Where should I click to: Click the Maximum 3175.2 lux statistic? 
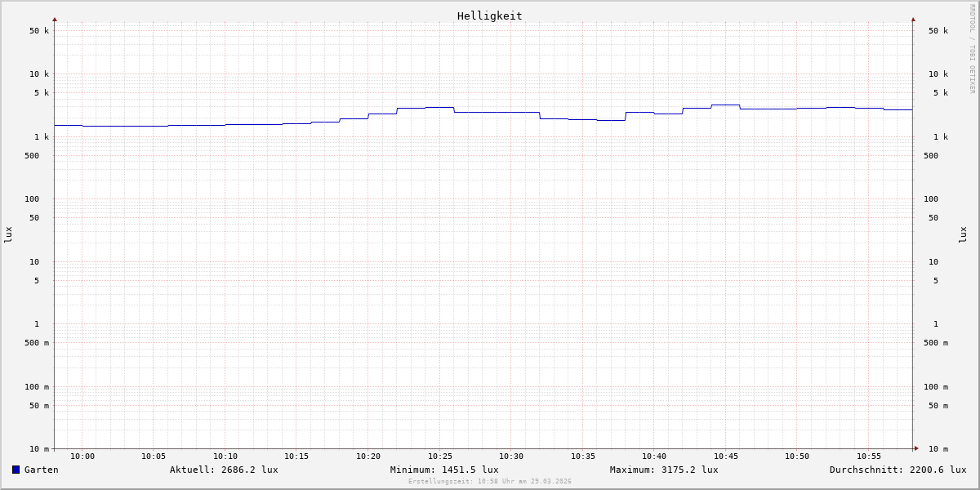click(664, 470)
